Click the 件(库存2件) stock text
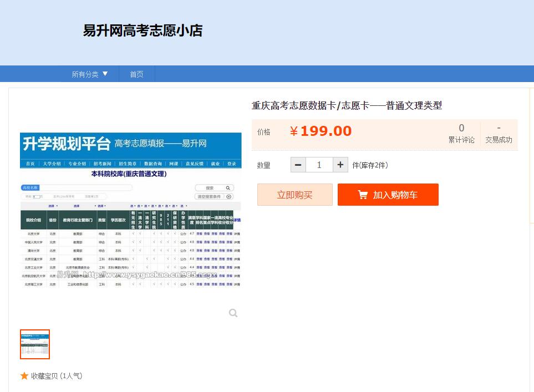Image resolution: width=534 pixels, height=392 pixels. [370, 165]
